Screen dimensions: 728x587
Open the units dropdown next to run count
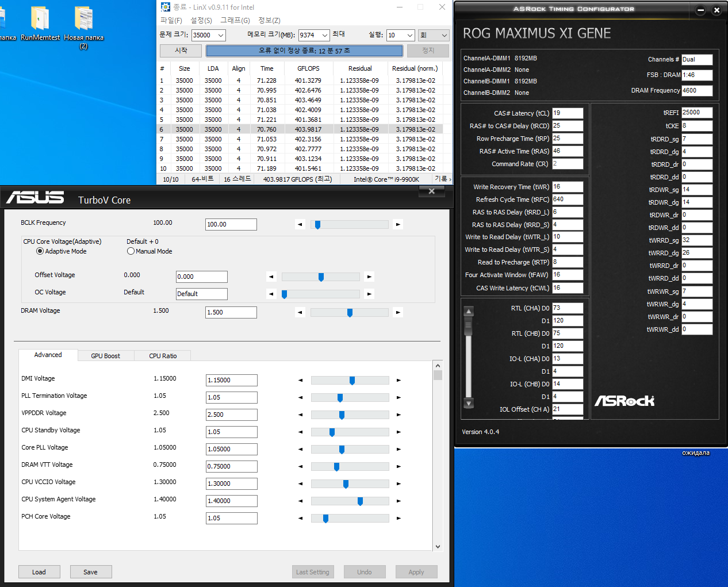(x=434, y=35)
